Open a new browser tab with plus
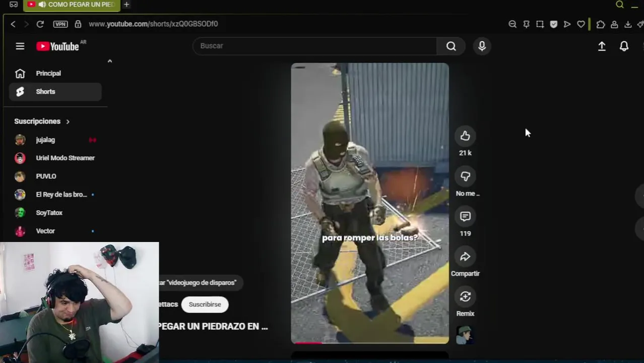The image size is (644, 363). [126, 5]
